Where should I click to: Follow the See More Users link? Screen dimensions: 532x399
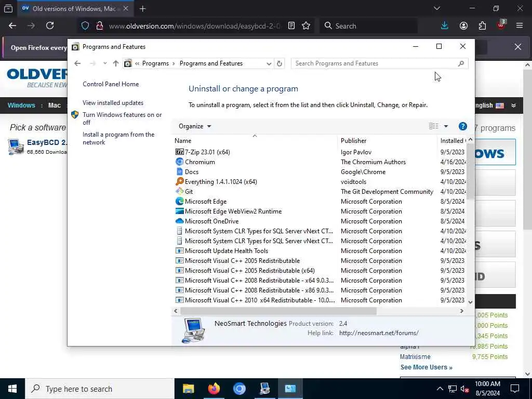(426, 367)
